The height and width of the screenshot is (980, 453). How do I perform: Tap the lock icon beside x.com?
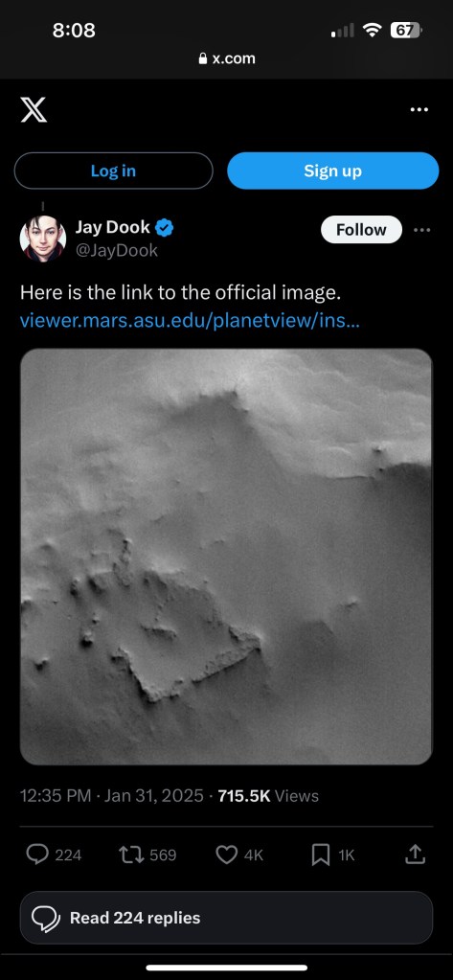pos(202,58)
